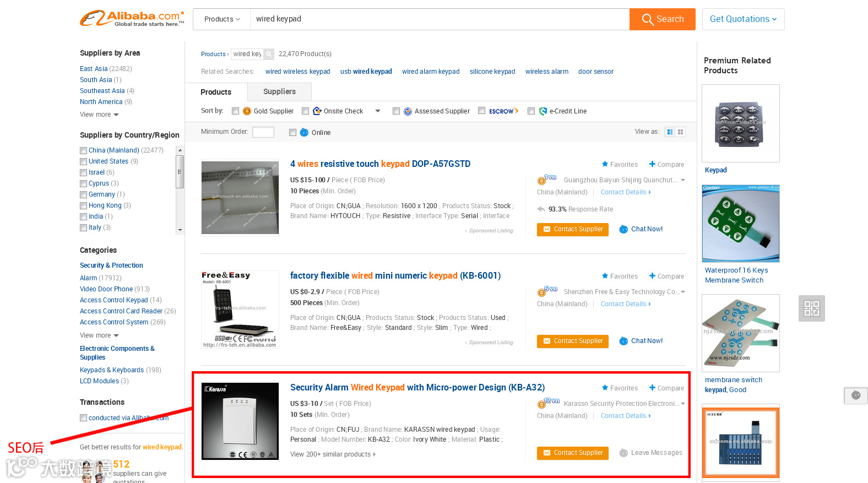Click the Products breadcrumb link
Image resolution: width=868 pixels, height=483 pixels.
click(x=213, y=54)
